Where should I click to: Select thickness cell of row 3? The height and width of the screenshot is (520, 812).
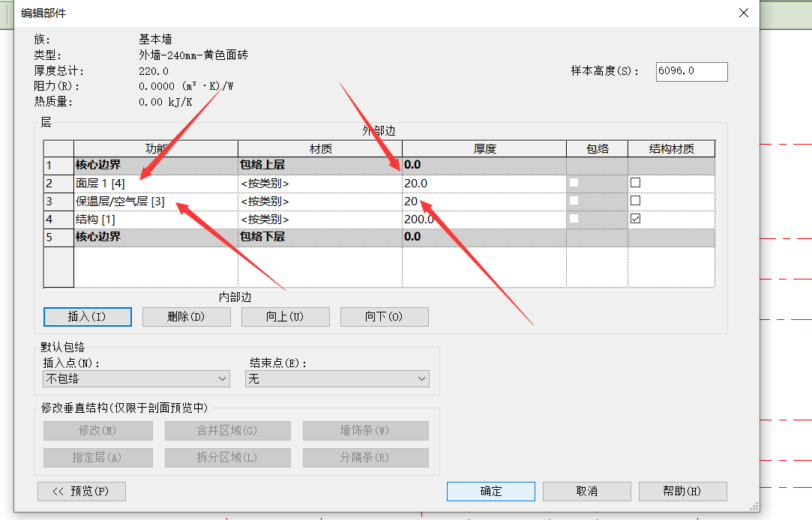click(x=484, y=202)
